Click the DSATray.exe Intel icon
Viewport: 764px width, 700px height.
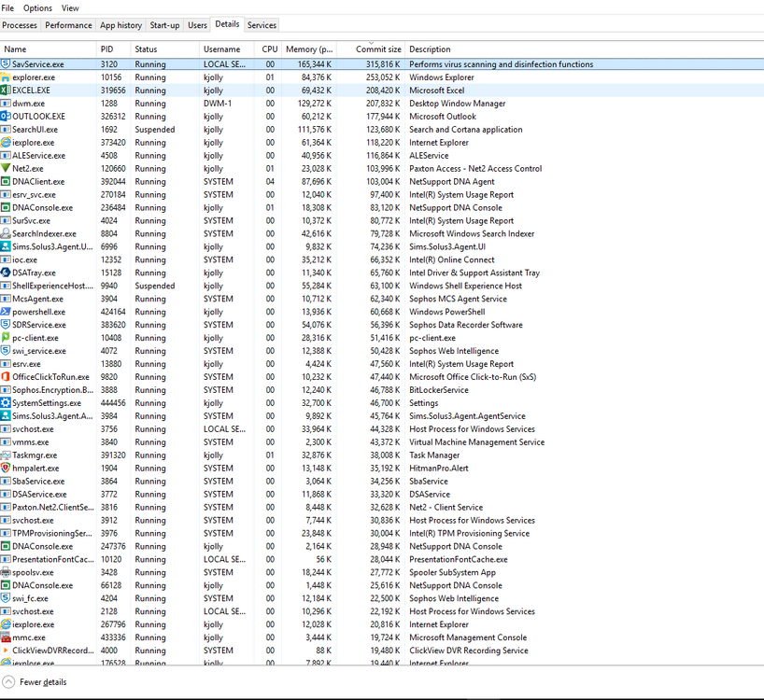click(6, 273)
